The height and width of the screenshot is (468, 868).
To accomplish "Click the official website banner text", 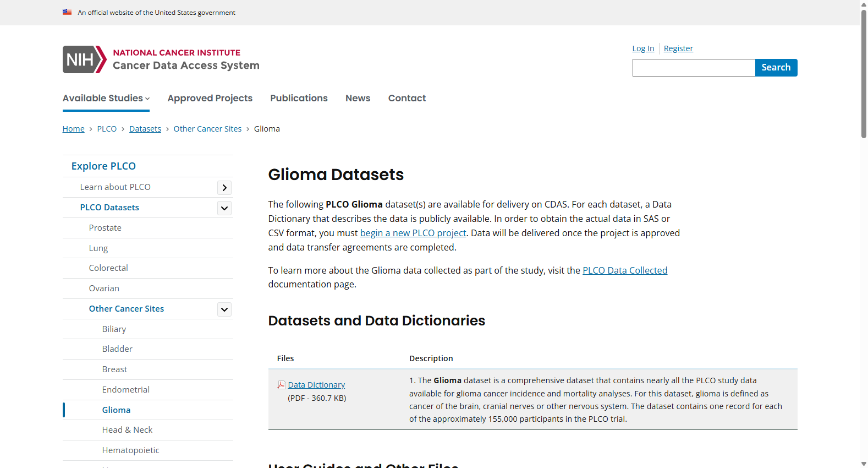I will (x=157, y=13).
